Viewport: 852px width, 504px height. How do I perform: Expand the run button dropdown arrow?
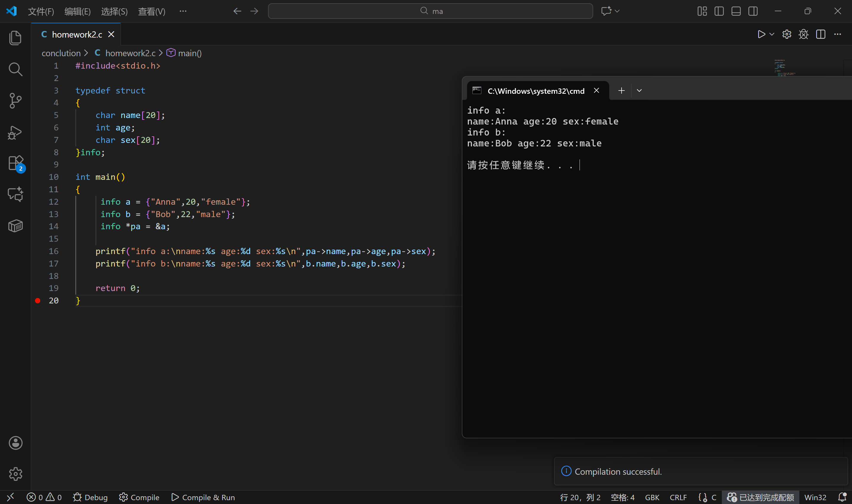coord(772,34)
